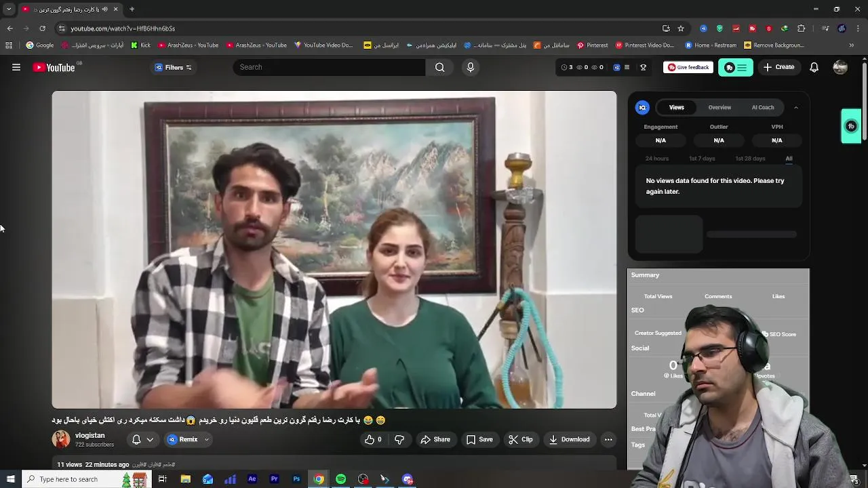Image resolution: width=868 pixels, height=488 pixels.
Task: Open vidIQ trophy icon in top bar
Action: 644,67
